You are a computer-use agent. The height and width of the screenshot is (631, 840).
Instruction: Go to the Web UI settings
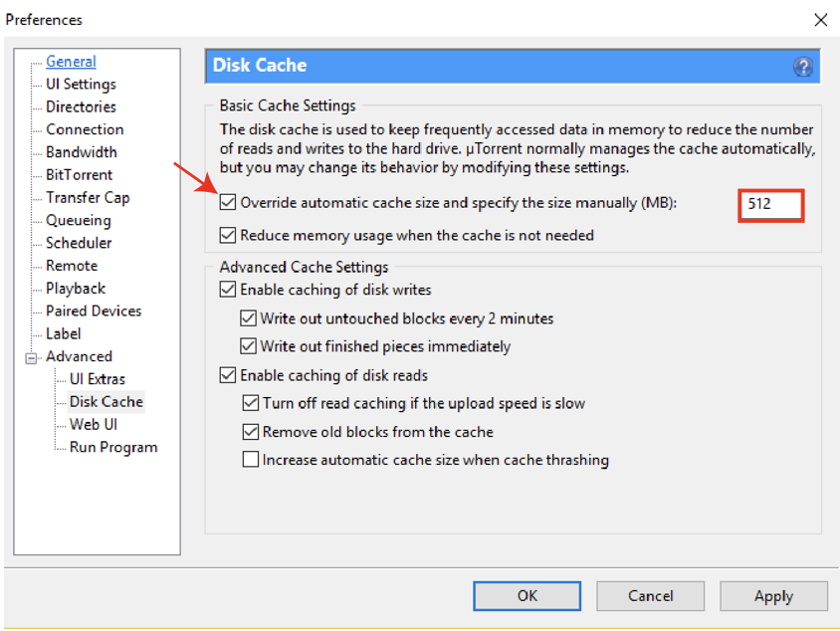tap(94, 424)
